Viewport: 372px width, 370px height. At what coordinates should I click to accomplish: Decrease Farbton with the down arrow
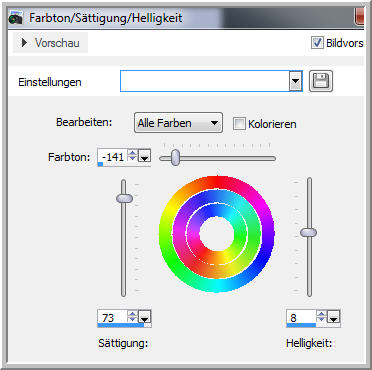point(133,159)
